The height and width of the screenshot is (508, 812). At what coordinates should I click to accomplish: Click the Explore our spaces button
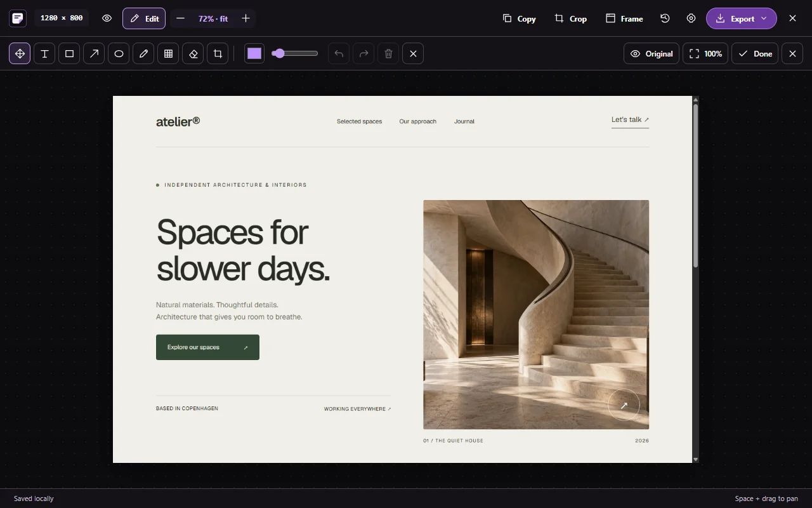[x=207, y=347]
